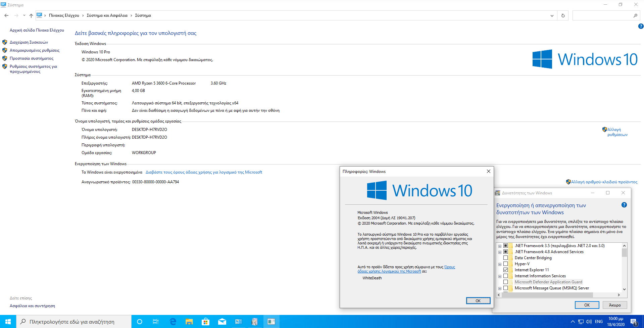
Task: Launch Microsoft Edge from taskbar
Action: (x=173, y=322)
